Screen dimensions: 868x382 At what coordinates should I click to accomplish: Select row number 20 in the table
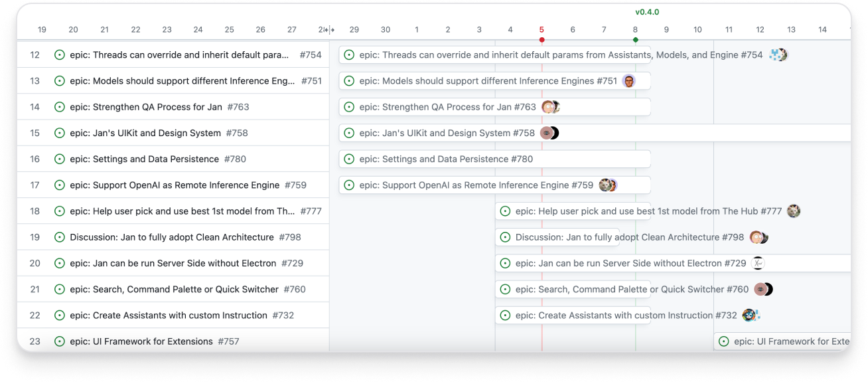(35, 263)
